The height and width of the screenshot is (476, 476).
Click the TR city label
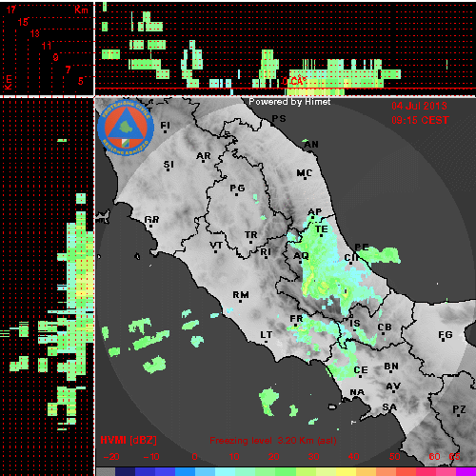251,235
